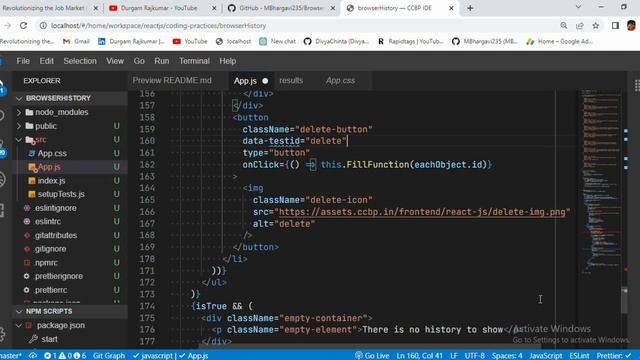
Task: Change Spaces: 4 indentation setting
Action: [x=507, y=356]
